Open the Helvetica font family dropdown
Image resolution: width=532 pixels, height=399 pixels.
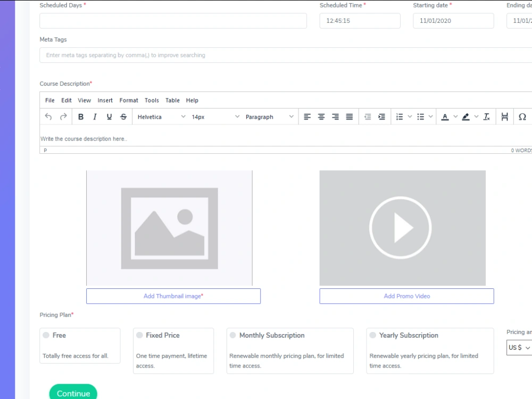161,117
